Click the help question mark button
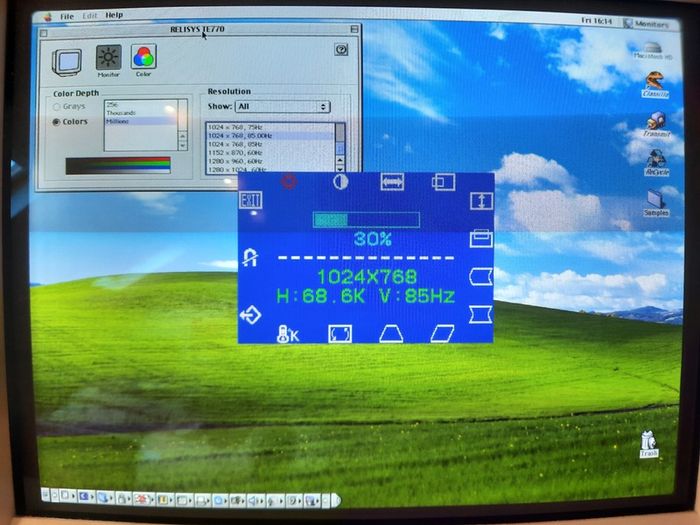The image size is (700, 525). [341, 50]
